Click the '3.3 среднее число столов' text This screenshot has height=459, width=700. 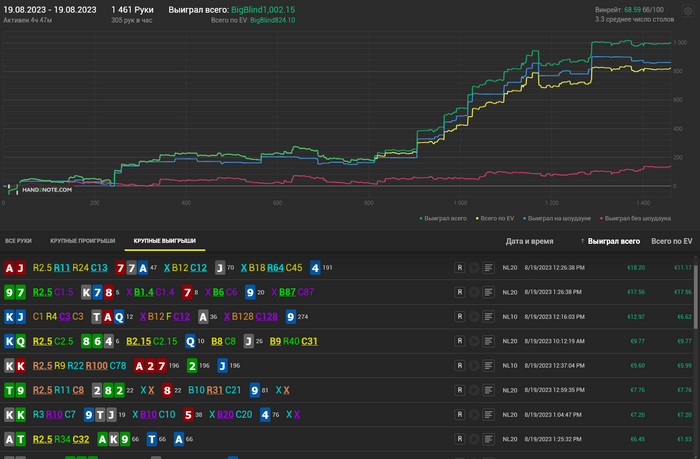634,19
